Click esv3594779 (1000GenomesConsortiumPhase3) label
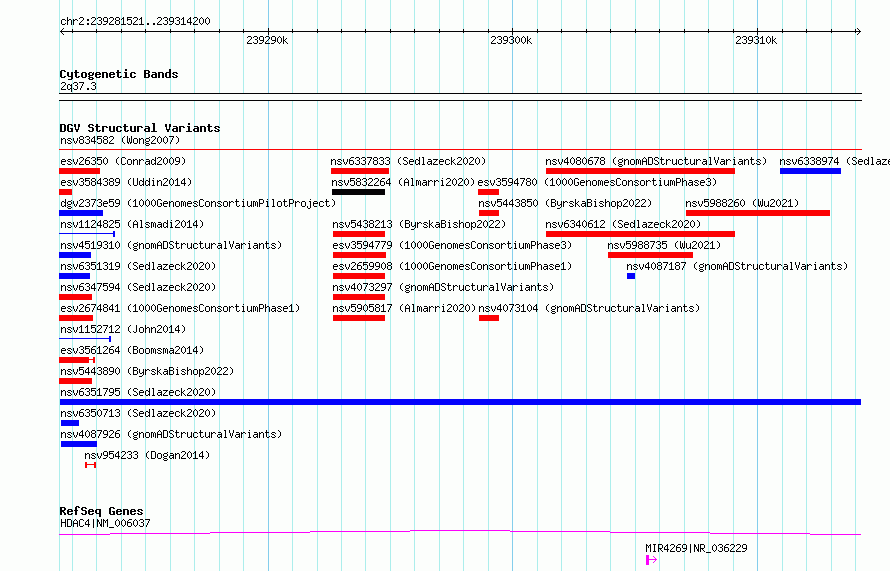This screenshot has width=890, height=571. [x=452, y=245]
